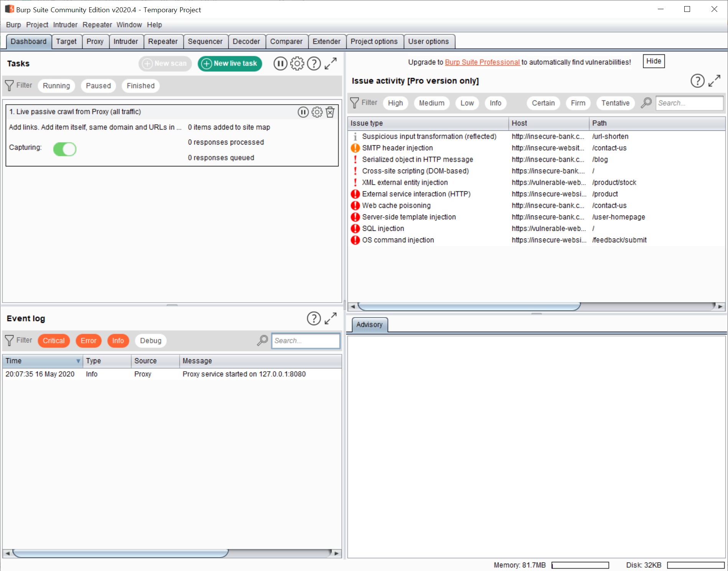Sort event log by Message column
The height and width of the screenshot is (571, 728).
click(x=260, y=361)
